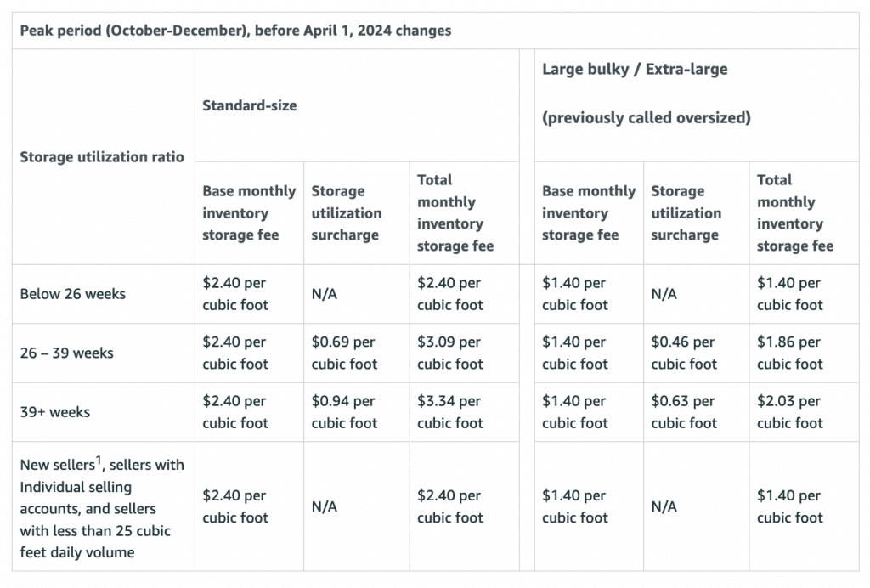Click Large bulky Total monthly inventory storage fee header

795,213
